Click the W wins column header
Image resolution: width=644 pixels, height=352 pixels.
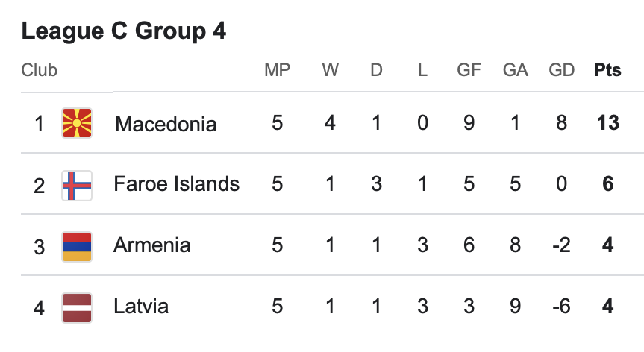pyautogui.click(x=330, y=71)
